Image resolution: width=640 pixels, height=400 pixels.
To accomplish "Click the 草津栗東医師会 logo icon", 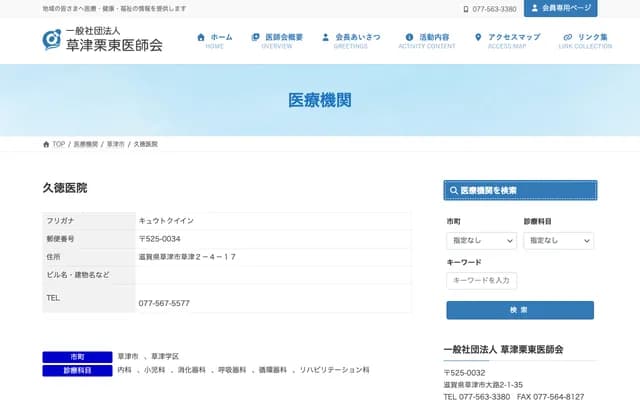I will (x=52, y=40).
